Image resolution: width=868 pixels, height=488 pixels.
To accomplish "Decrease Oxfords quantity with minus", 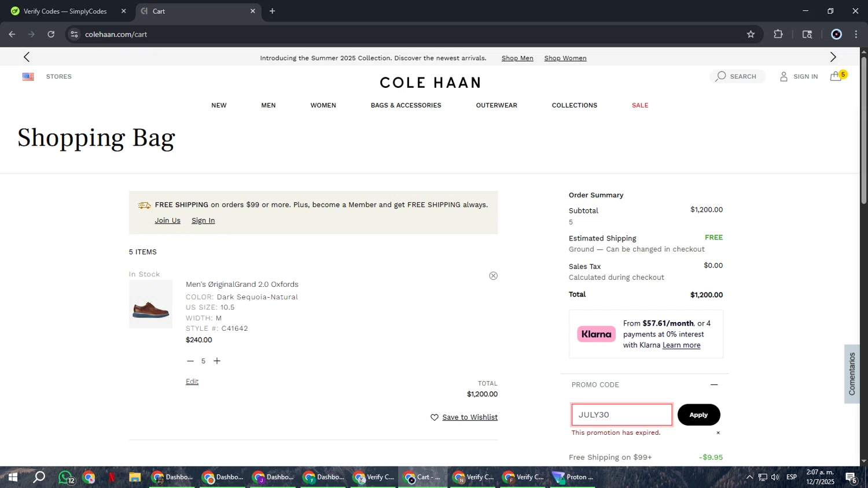I will [190, 361].
